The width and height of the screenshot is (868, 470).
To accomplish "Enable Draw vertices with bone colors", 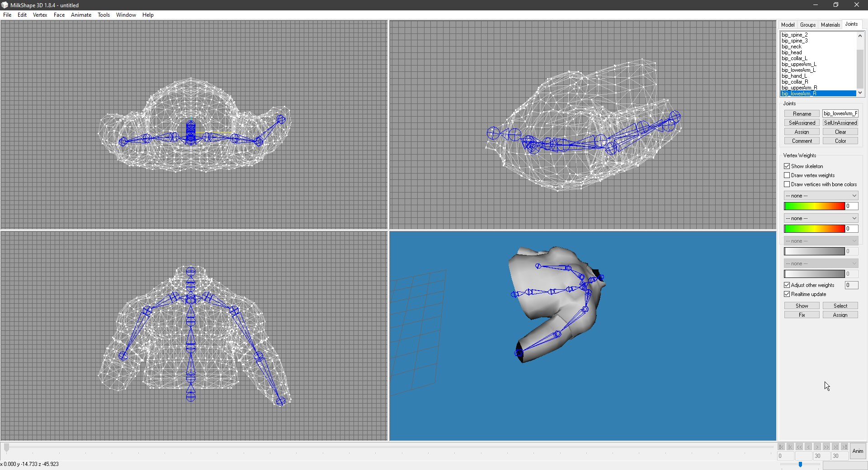I will coord(787,184).
